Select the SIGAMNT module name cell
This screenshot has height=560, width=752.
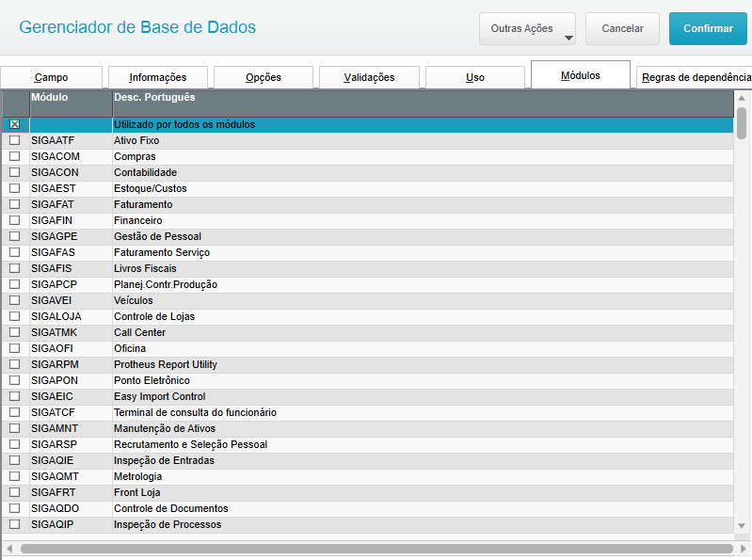71,428
